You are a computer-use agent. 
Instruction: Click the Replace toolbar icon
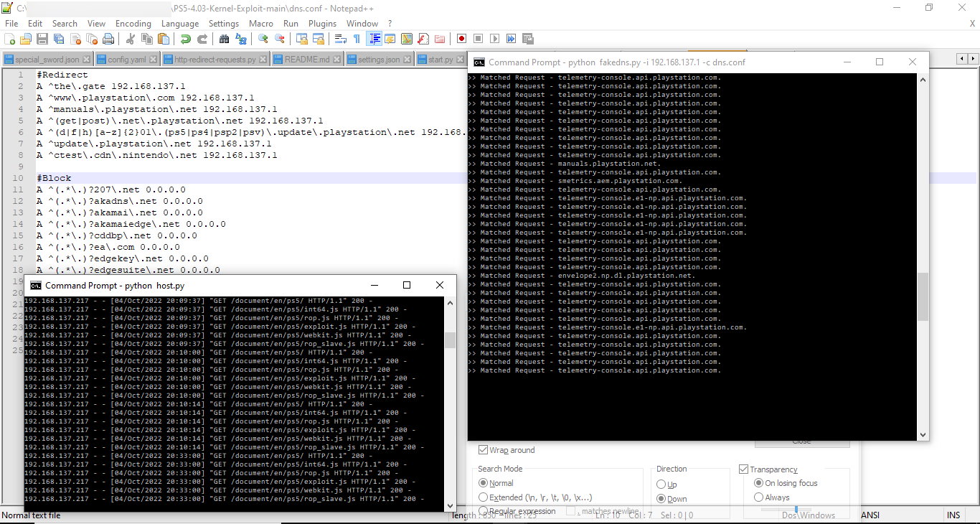242,38
